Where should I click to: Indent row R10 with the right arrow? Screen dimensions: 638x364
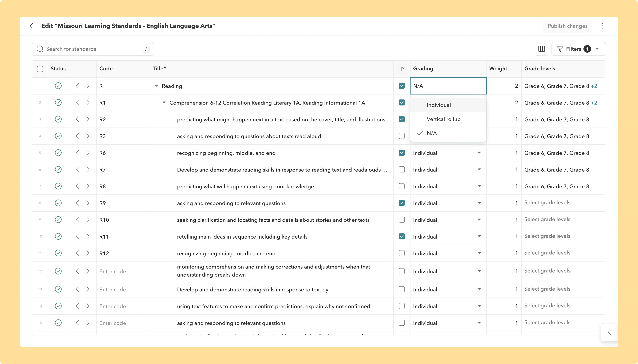pyautogui.click(x=88, y=220)
